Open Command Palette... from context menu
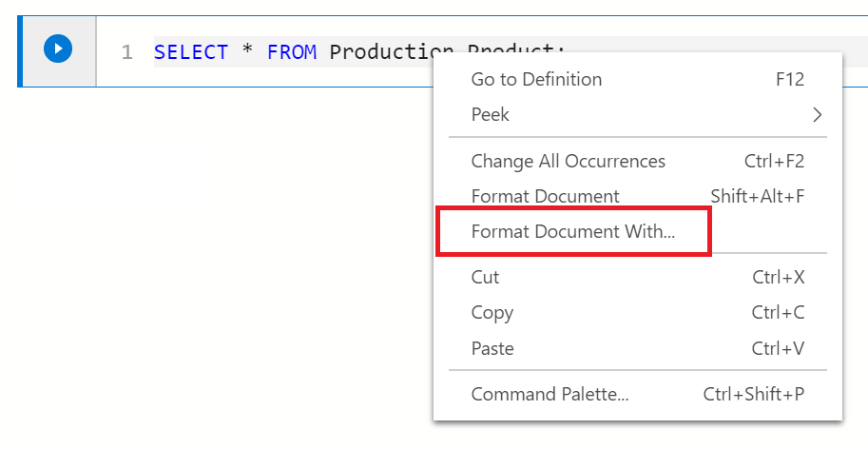This screenshot has width=868, height=449. [x=550, y=395]
